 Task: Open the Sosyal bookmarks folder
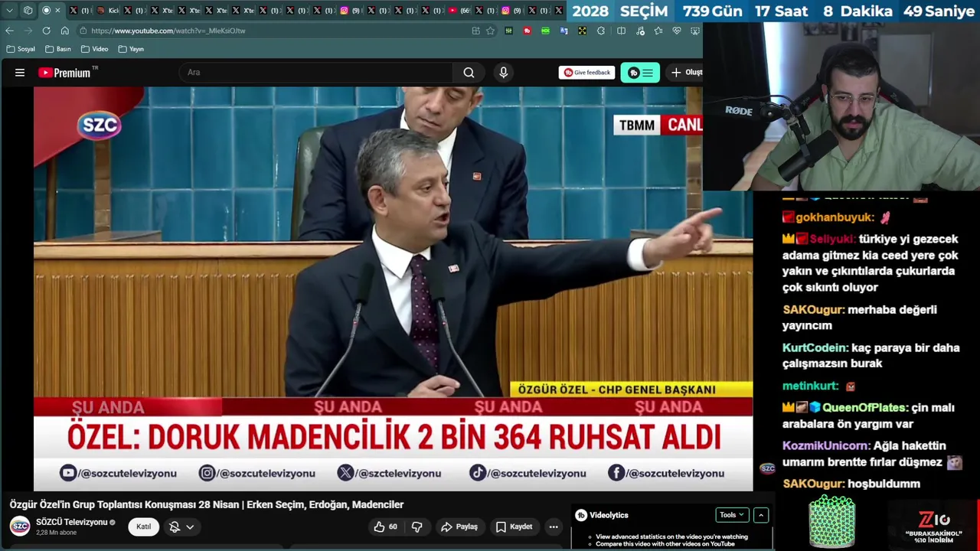[x=21, y=49]
